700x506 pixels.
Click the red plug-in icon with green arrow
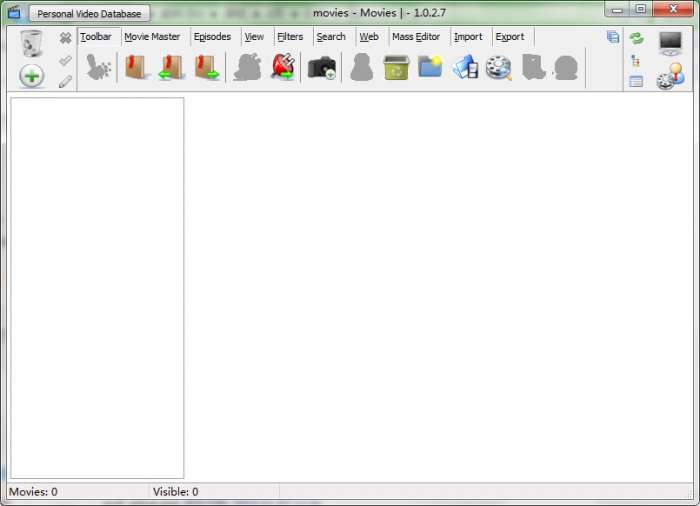(282, 68)
